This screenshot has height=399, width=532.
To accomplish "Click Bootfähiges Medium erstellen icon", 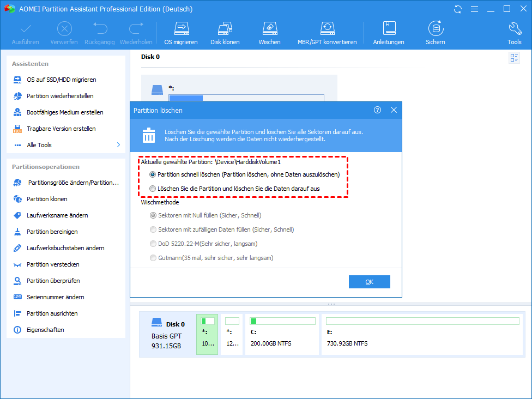I will (x=17, y=112).
